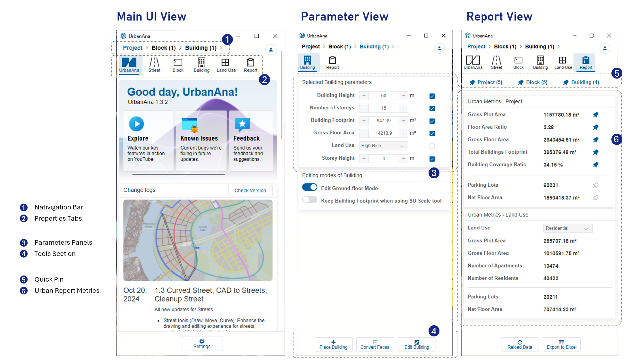Enable Keep Building Footprint toggle
Screen dimensions: 630x364
pos(310,200)
